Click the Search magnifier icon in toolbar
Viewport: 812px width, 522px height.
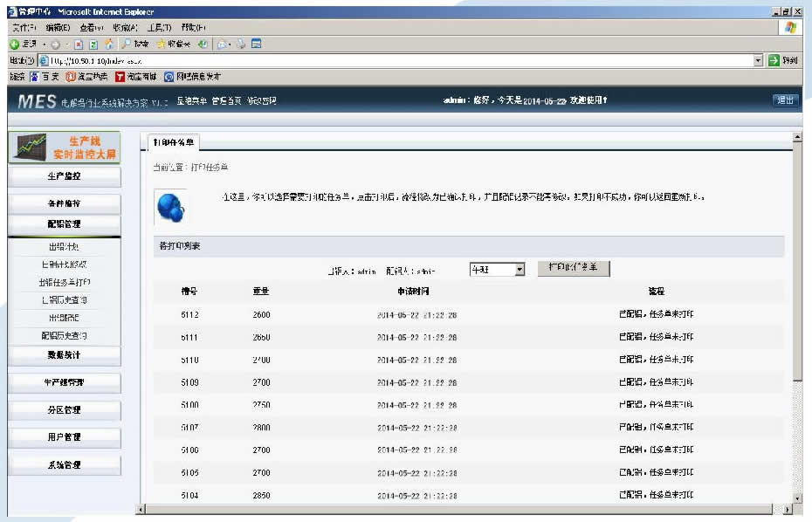pyautogui.click(x=127, y=44)
